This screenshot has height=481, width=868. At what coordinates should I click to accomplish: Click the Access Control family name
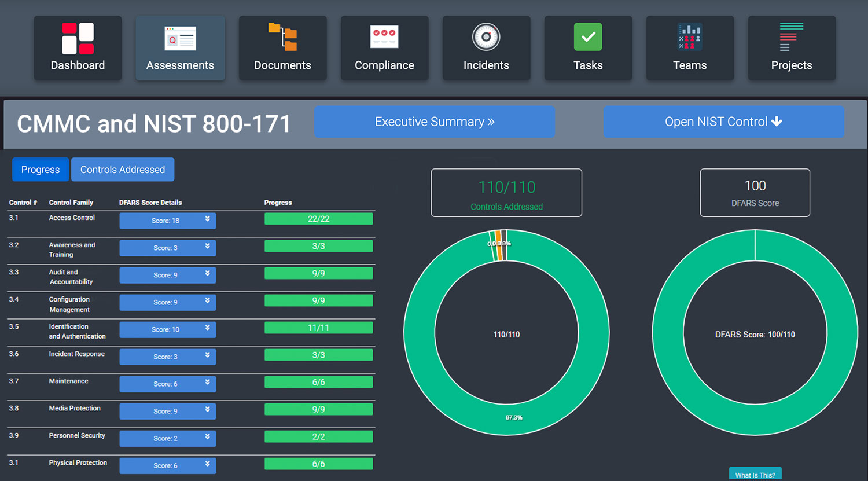(72, 218)
